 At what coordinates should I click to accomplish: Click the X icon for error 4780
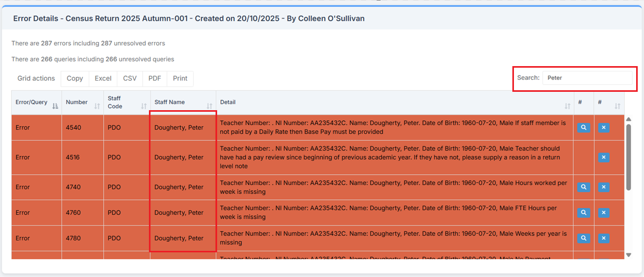coord(604,238)
